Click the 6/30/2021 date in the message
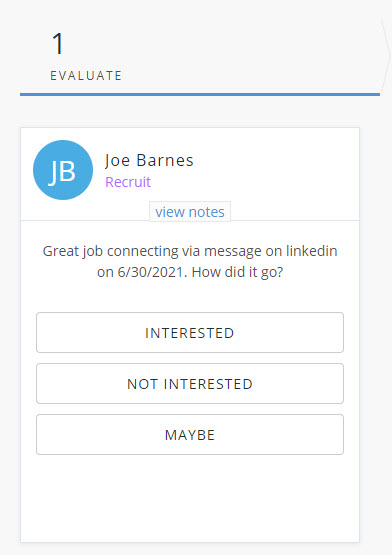This screenshot has width=392, height=555. [150, 272]
